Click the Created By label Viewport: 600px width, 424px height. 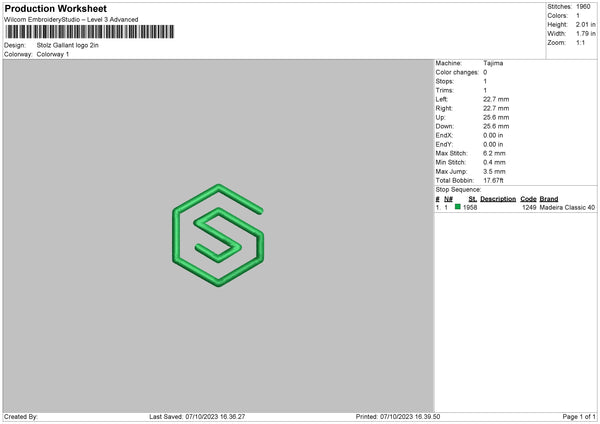coord(21,416)
